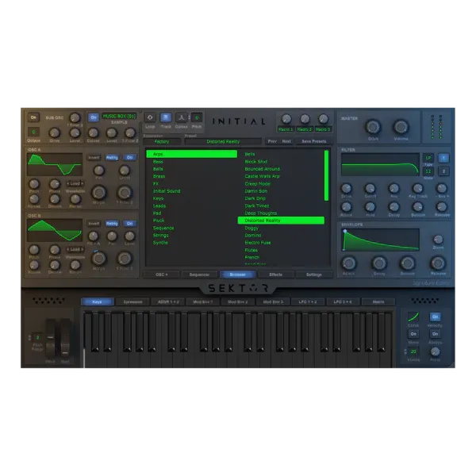Screen dimensions: 476x476
Task: Click the Filter Res knob
Action: pos(393,189)
